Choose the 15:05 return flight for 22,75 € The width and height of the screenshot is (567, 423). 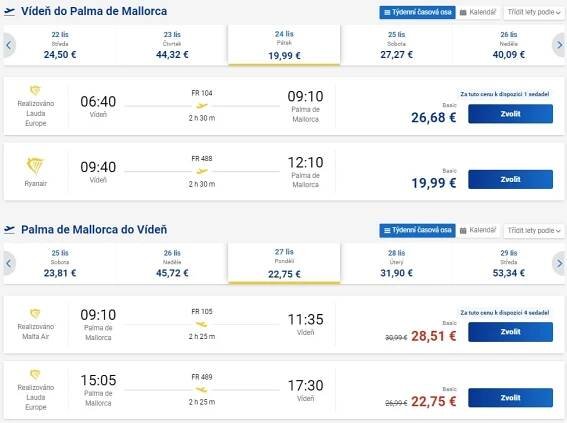tap(510, 398)
